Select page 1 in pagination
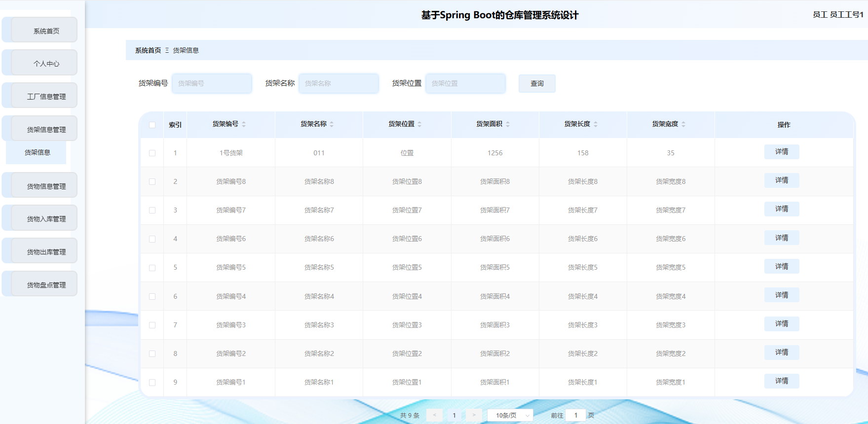Viewport: 868px width, 424px height. [x=454, y=415]
